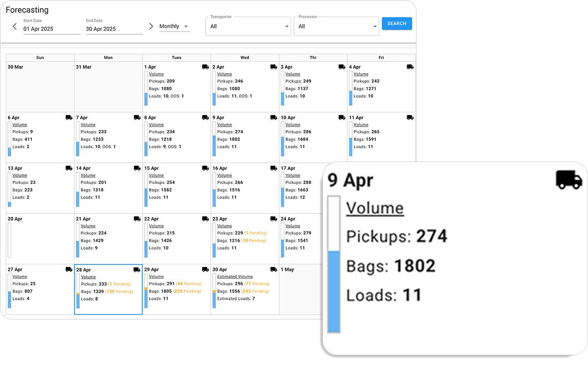Screen dimensions: 588x368
Task: Click the End Date field
Action: click(114, 29)
